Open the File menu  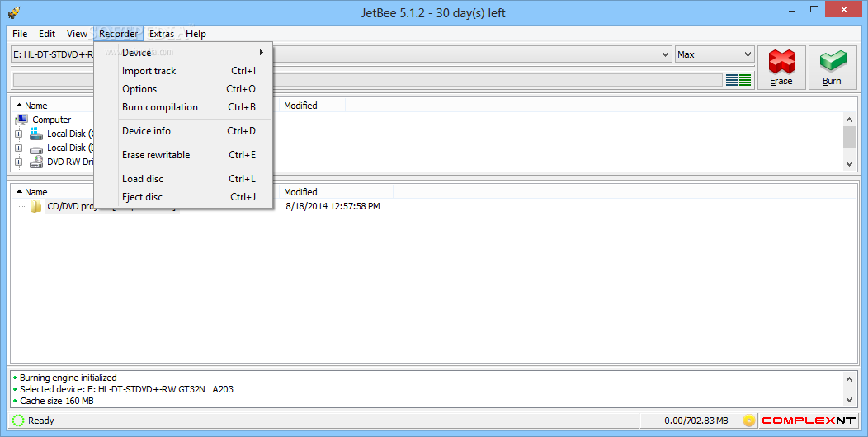20,34
